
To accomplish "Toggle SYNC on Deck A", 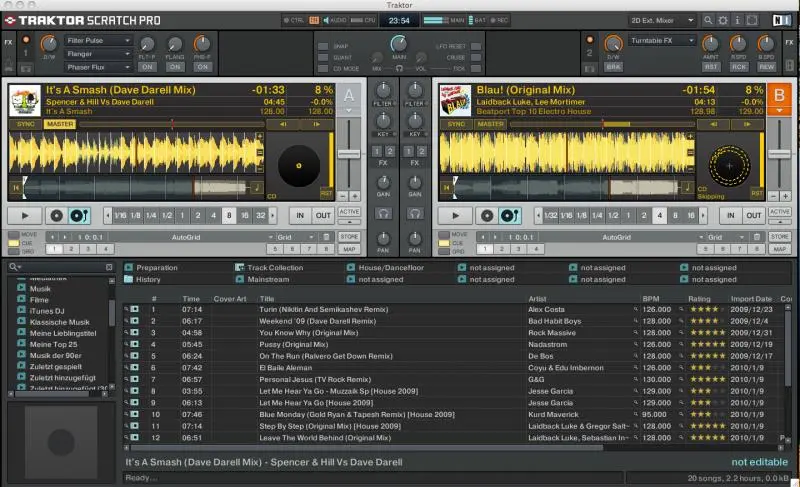I will coord(25,124).
